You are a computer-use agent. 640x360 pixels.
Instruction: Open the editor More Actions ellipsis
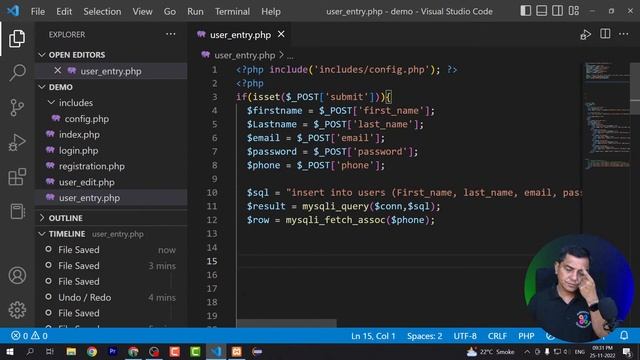[x=623, y=34]
